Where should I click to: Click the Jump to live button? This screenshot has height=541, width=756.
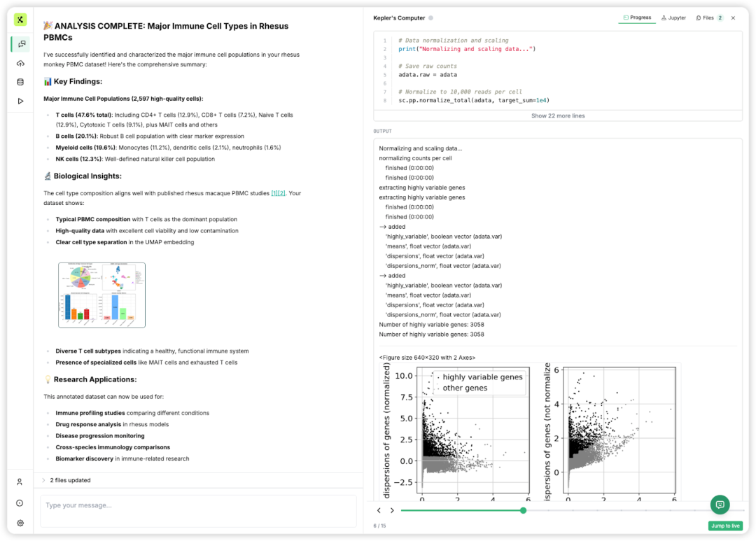pos(725,526)
